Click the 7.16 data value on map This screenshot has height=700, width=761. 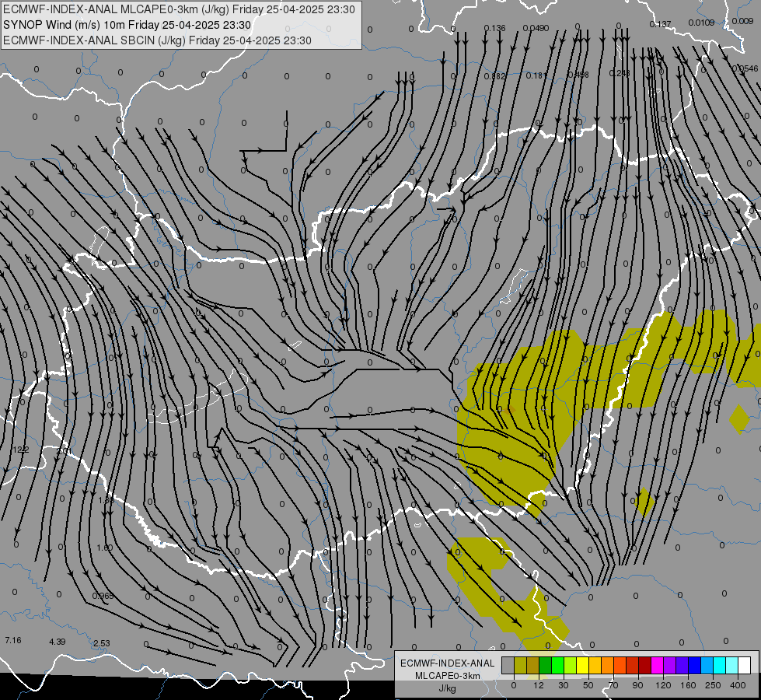(13, 640)
